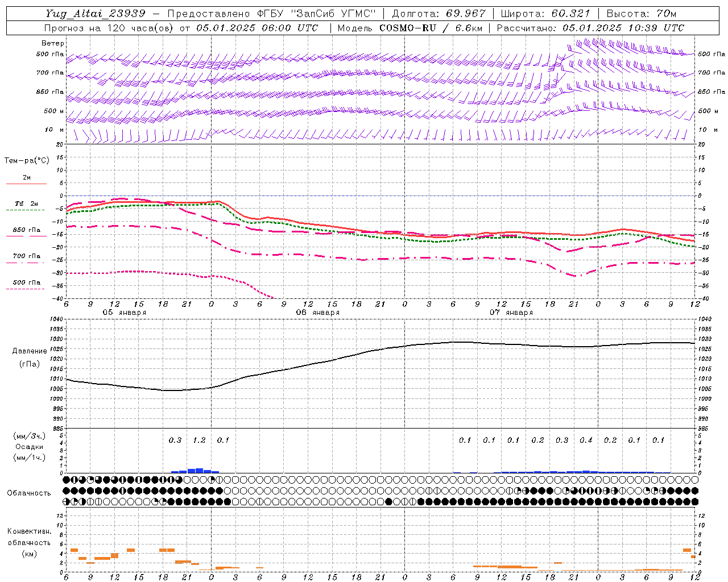This screenshot has width=728, height=582.
Task: Select the Облачность cloudiness label
Action: coord(29,493)
